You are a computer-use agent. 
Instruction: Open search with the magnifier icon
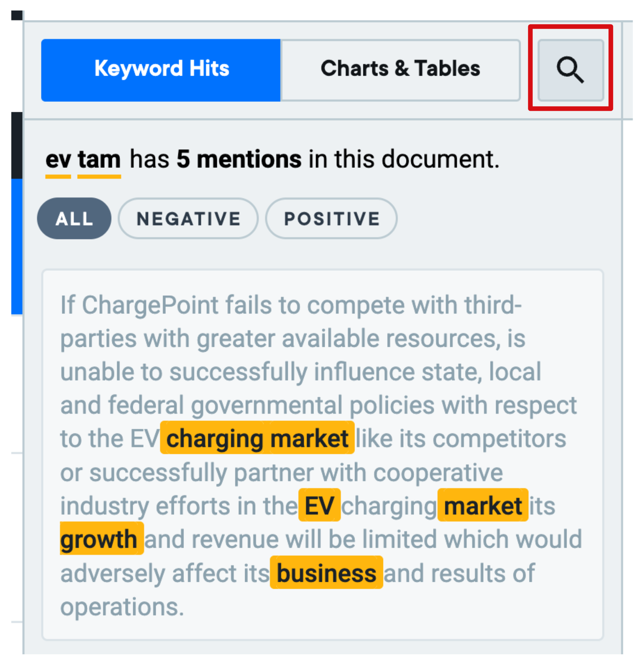[571, 70]
